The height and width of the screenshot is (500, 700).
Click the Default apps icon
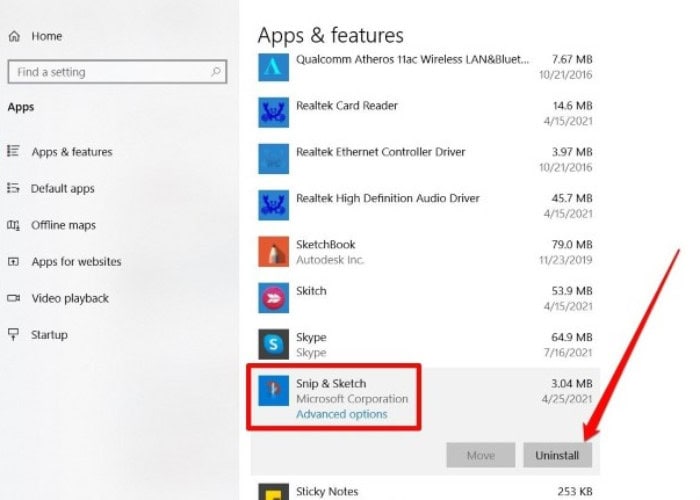click(13, 188)
